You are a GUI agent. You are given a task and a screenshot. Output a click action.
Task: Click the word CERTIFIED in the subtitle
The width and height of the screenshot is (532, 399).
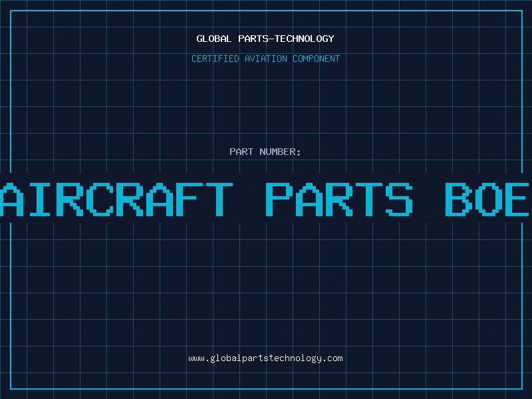(215, 59)
